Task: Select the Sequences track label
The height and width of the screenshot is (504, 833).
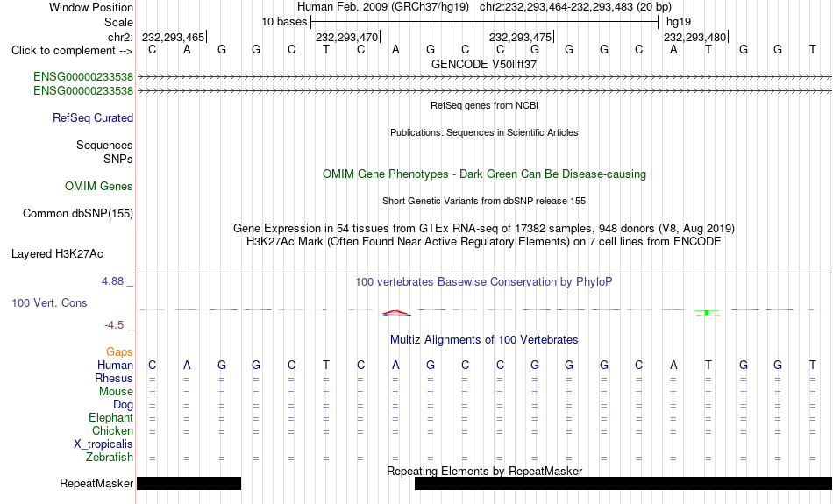Action: (104, 145)
